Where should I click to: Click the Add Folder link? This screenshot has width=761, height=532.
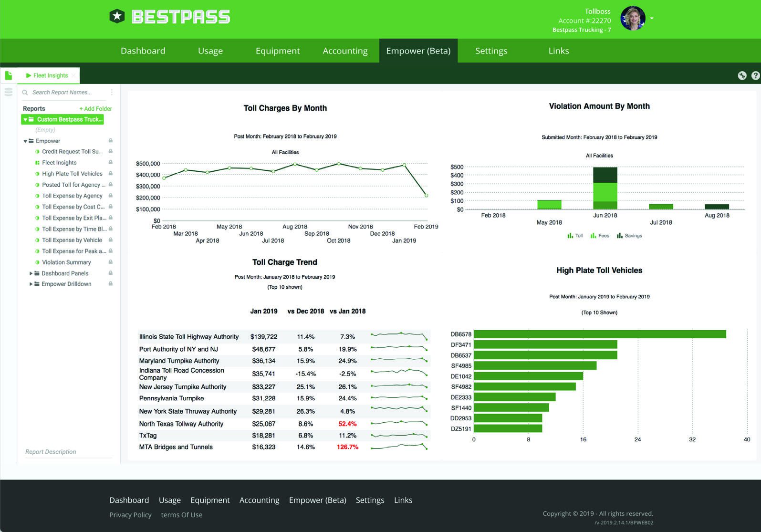[x=95, y=109]
